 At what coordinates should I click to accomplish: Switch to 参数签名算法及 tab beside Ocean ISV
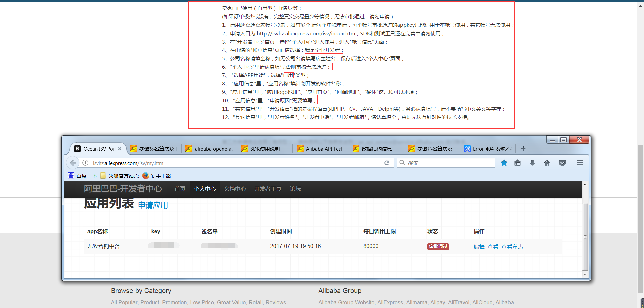tap(154, 149)
